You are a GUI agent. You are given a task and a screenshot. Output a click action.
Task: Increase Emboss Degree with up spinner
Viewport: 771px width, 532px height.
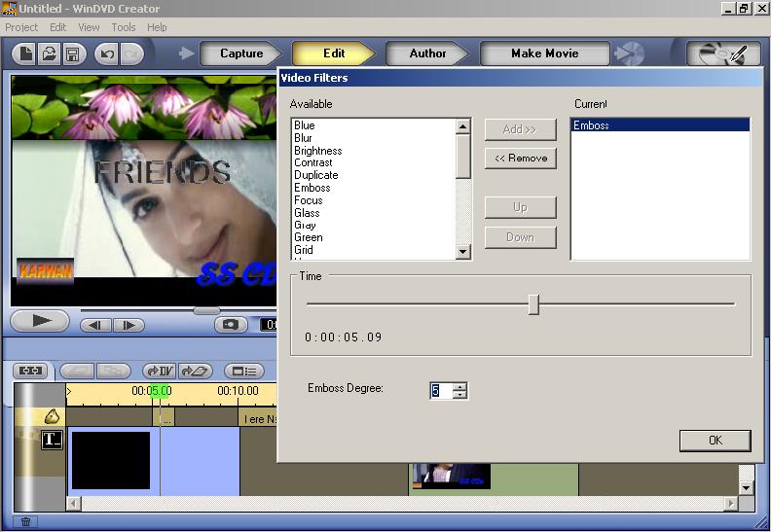pyautogui.click(x=460, y=386)
